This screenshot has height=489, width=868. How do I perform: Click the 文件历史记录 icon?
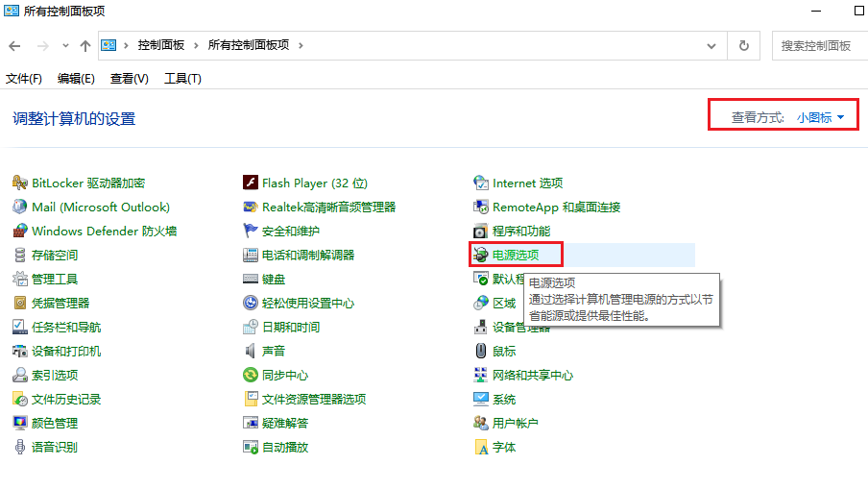click(x=20, y=399)
